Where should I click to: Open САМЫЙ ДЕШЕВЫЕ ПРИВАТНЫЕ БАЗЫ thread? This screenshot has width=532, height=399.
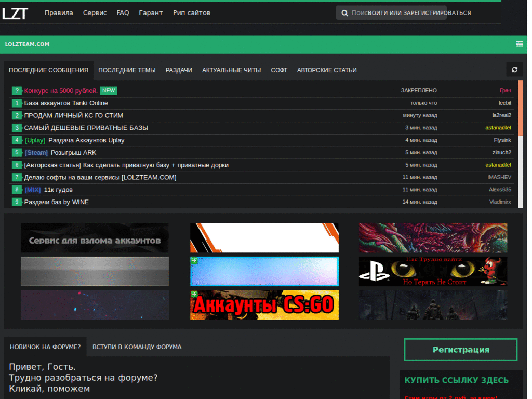[86, 128]
